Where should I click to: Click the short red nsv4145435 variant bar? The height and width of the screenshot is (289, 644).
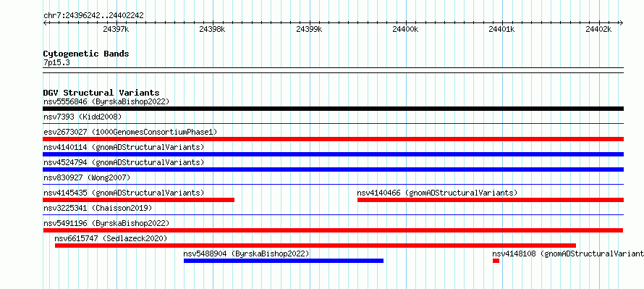point(138,200)
